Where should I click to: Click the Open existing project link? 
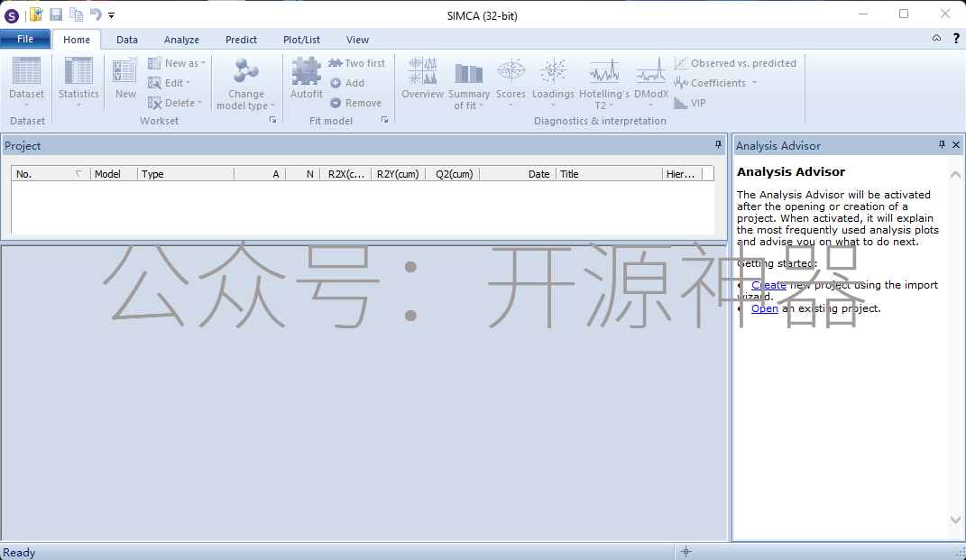coord(765,308)
